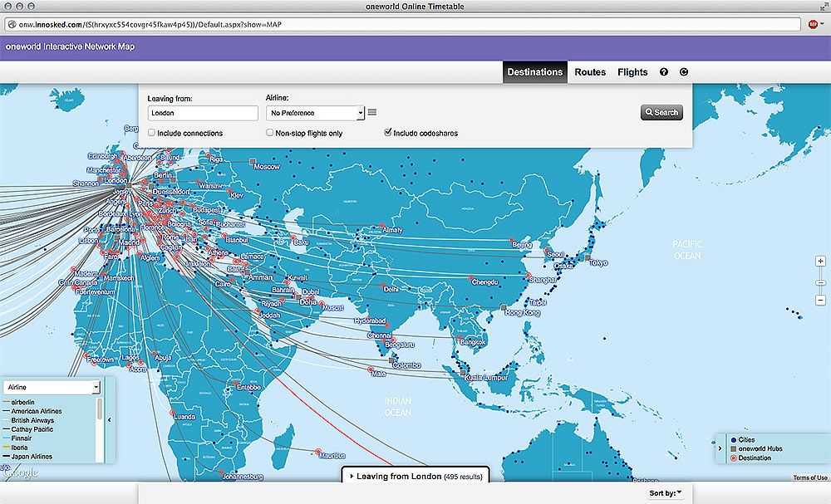Click the site globe icon in address bar
Viewport: 831px width, 504px height.
coord(12,24)
